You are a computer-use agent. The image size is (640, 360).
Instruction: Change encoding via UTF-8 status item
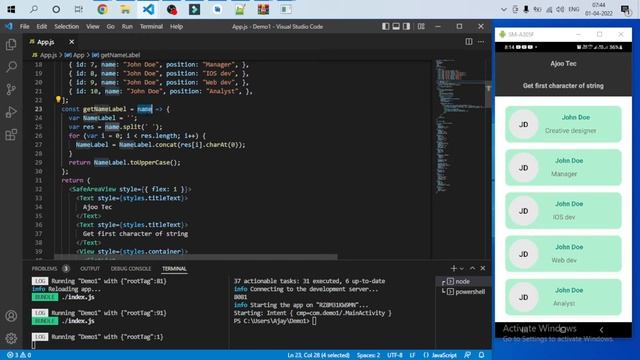click(x=395, y=355)
